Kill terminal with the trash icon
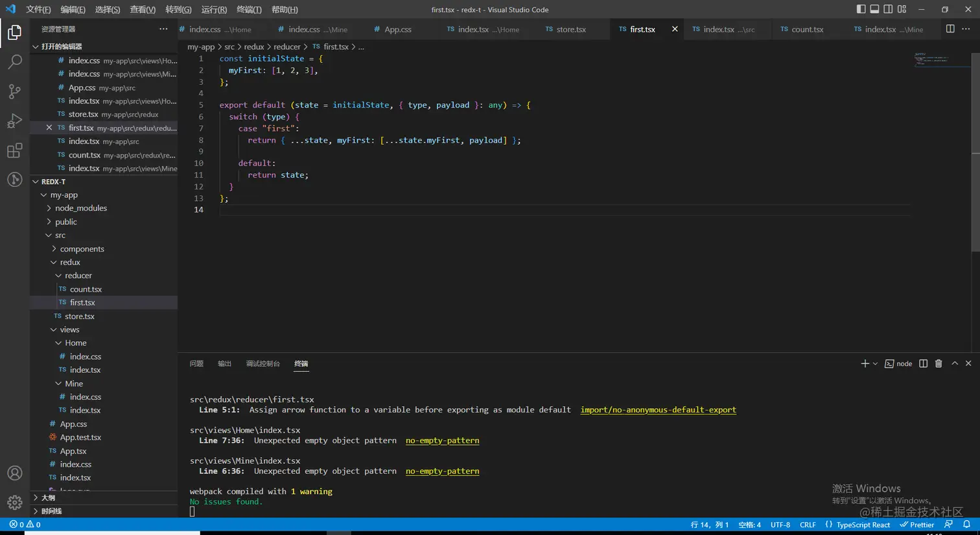980x535 pixels. [939, 364]
